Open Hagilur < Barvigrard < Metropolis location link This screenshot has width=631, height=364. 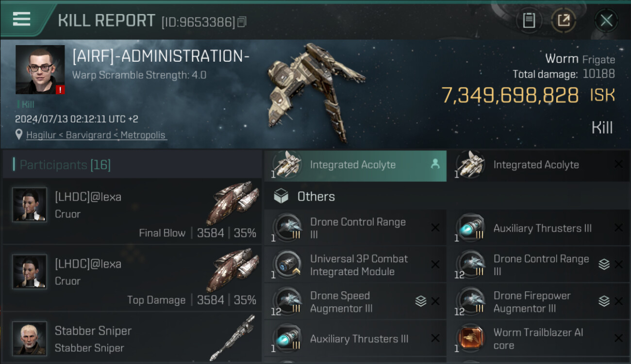point(96,135)
